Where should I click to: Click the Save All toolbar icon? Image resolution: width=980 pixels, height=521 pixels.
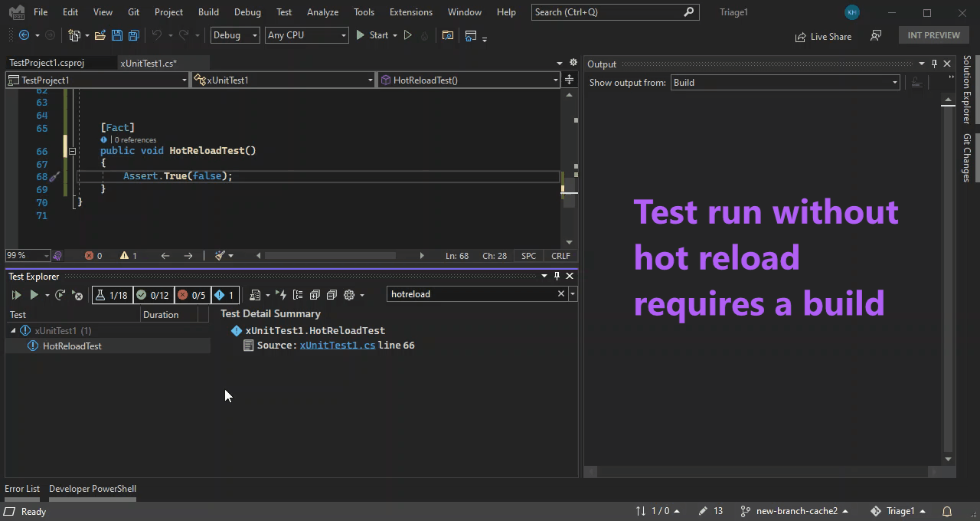tap(133, 35)
